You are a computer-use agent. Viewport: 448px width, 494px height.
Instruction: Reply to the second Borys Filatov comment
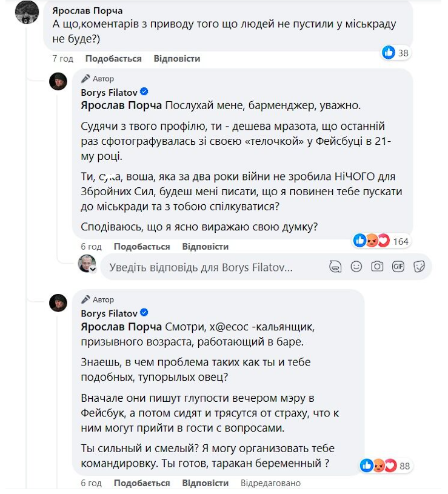click(205, 483)
